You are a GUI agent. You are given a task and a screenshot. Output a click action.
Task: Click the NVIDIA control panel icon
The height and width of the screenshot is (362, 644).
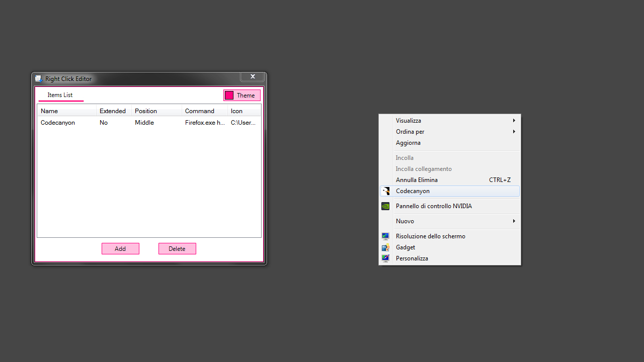pyautogui.click(x=385, y=206)
